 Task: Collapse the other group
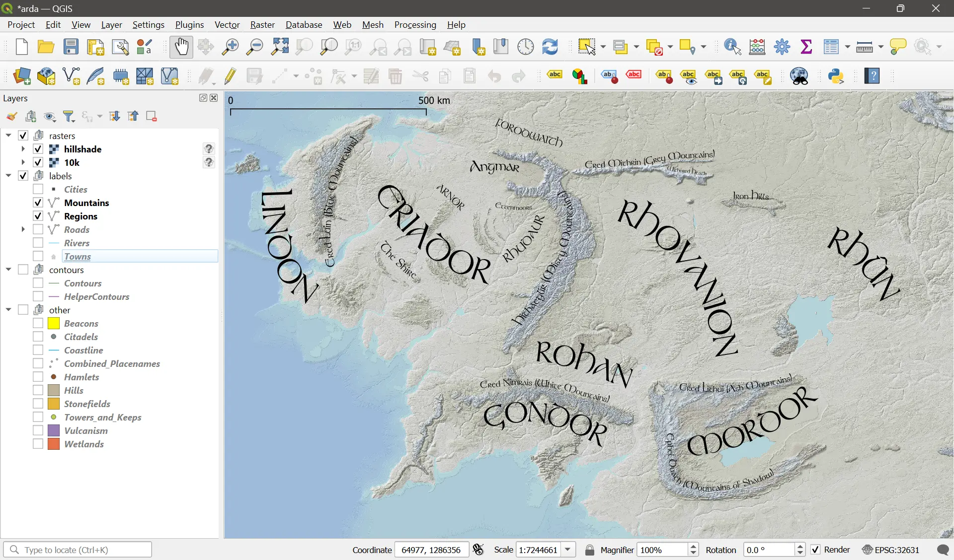[x=8, y=310]
